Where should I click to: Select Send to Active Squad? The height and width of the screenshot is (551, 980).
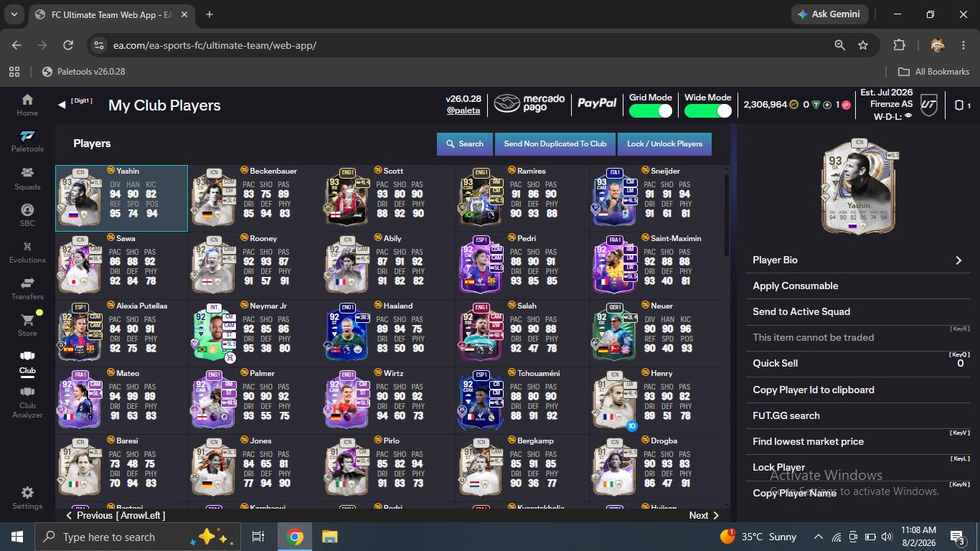click(858, 311)
